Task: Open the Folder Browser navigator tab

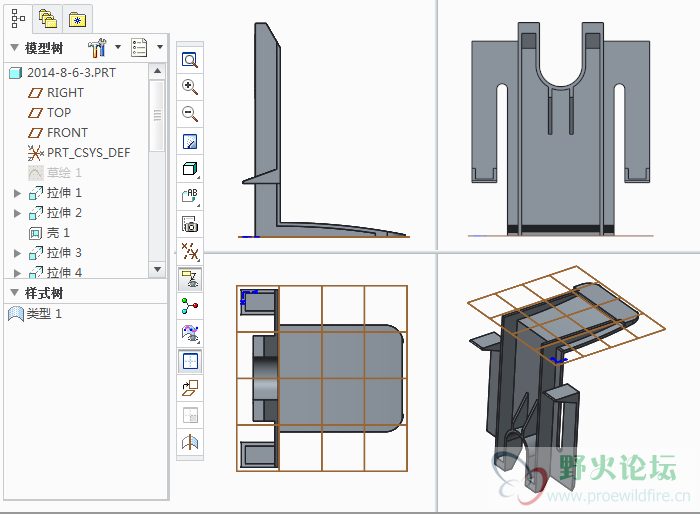Action: pyautogui.click(x=47, y=19)
